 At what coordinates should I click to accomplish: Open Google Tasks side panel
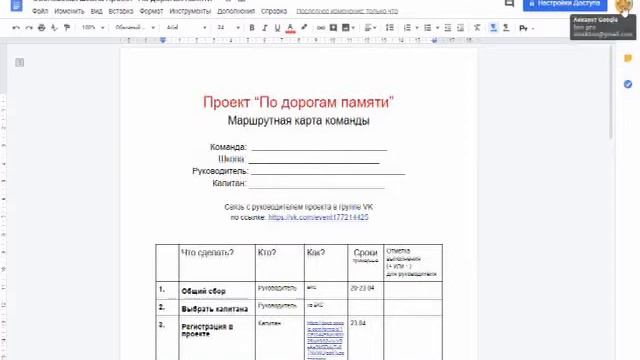[628, 84]
